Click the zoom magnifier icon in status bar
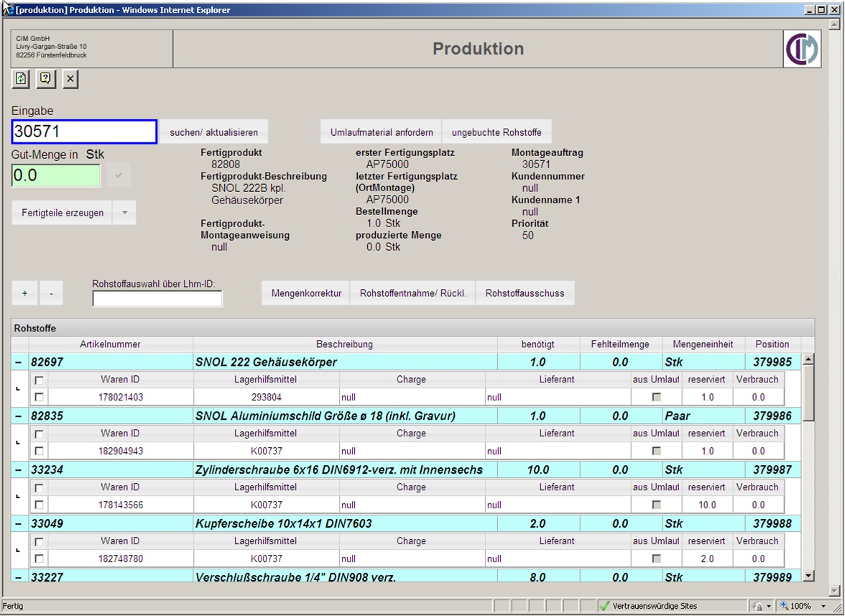 tap(785, 606)
